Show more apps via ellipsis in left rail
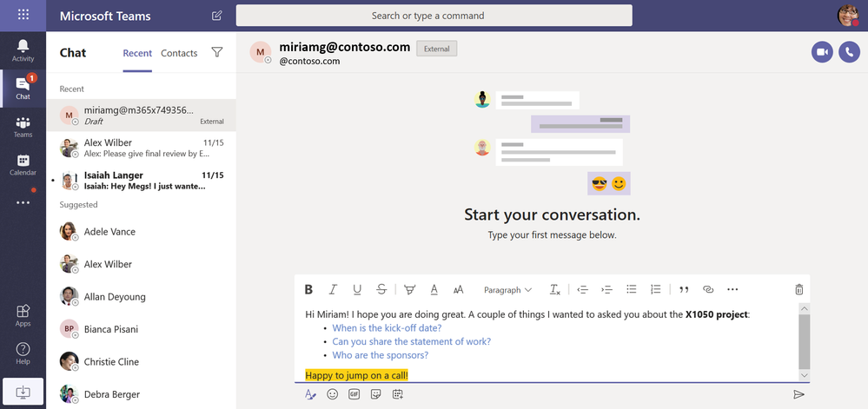The image size is (868, 409). [23, 202]
